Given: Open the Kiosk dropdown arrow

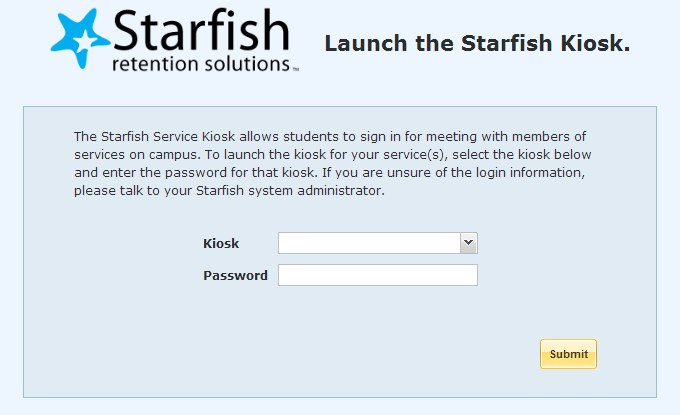Looking at the screenshot, I should (468, 243).
